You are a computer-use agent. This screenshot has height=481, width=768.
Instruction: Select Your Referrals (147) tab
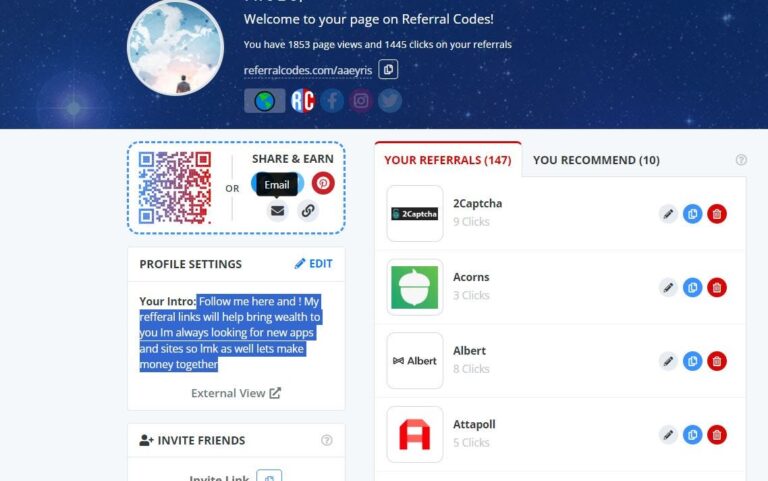[x=448, y=160]
